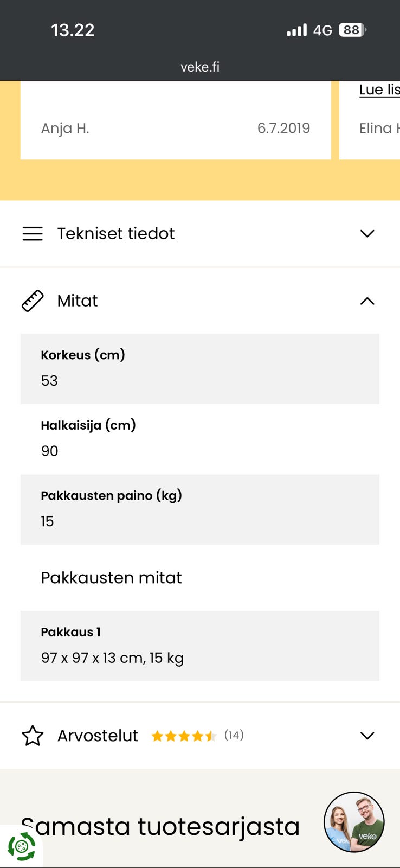
Task: Expand the Arvostelut reviews section
Action: coord(367,736)
